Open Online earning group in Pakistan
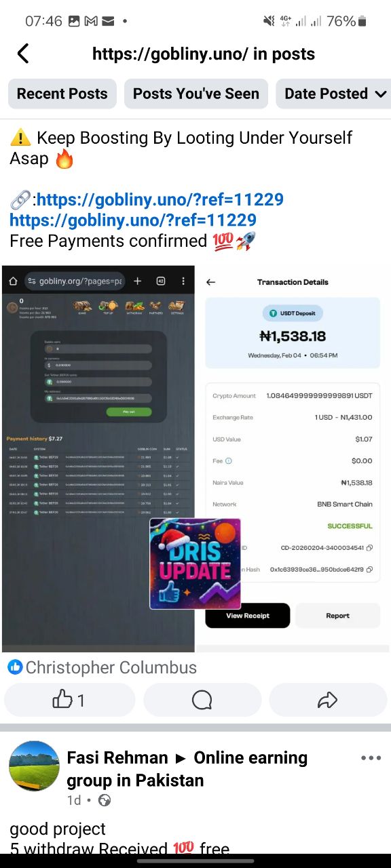391x868 pixels. [x=187, y=769]
